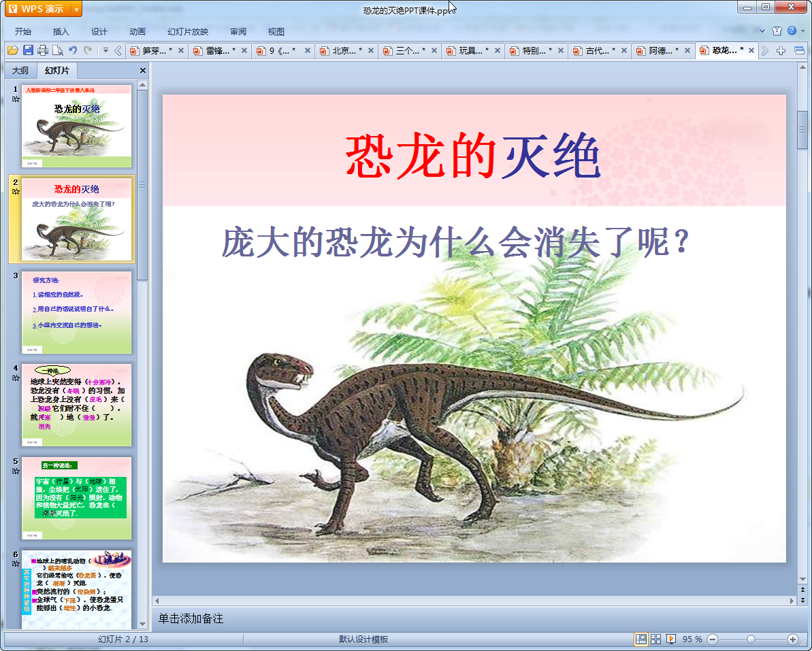The width and height of the screenshot is (812, 651).
Task: Click the animation star icon under slide 2
Action: pyautogui.click(x=16, y=191)
